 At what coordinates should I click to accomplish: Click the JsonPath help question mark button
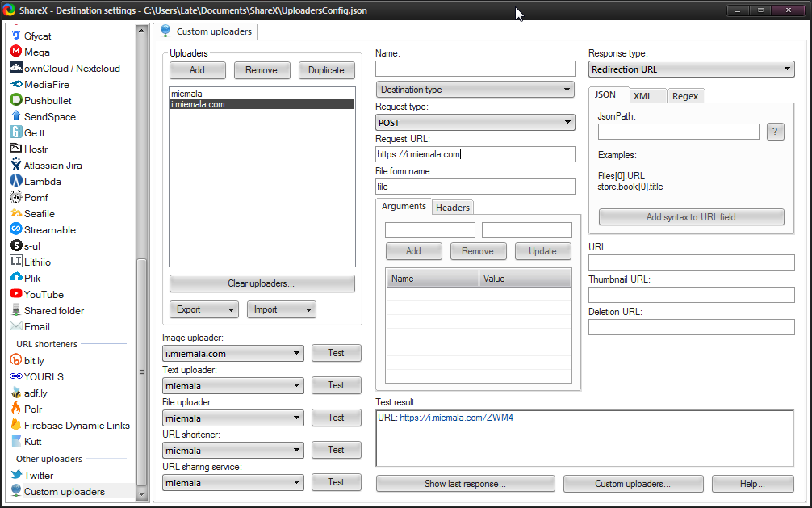coord(775,132)
